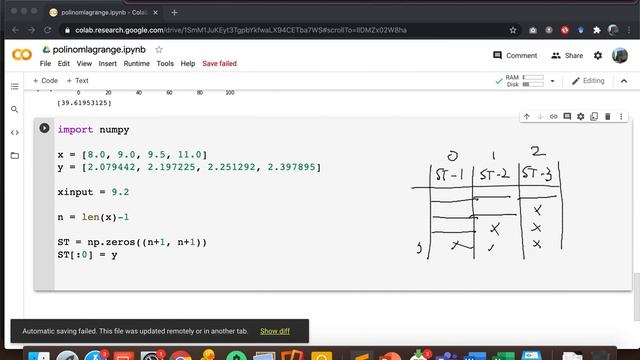Open the File menu
Viewport: 640px width, 360px height.
point(45,64)
